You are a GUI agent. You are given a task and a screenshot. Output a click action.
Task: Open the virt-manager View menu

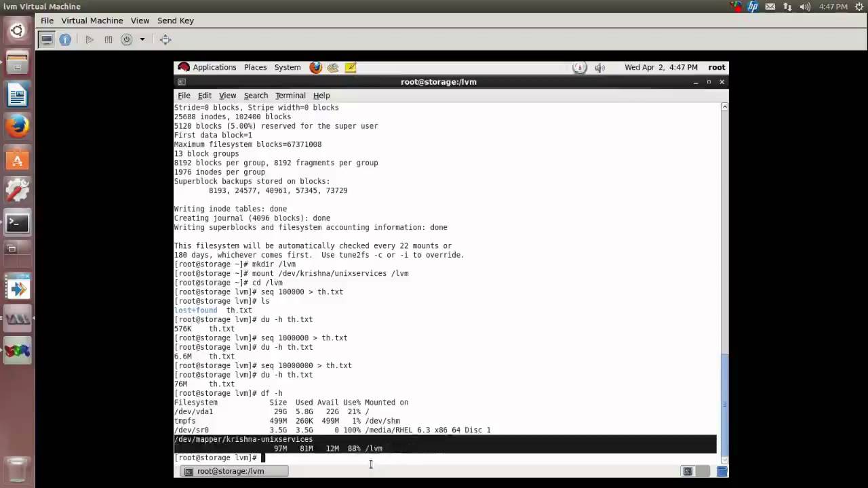click(140, 20)
